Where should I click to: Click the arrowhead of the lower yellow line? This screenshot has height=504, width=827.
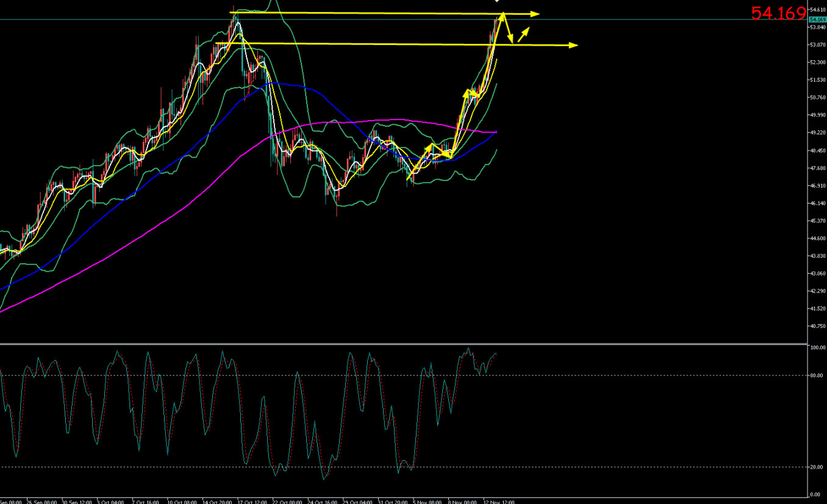point(573,45)
